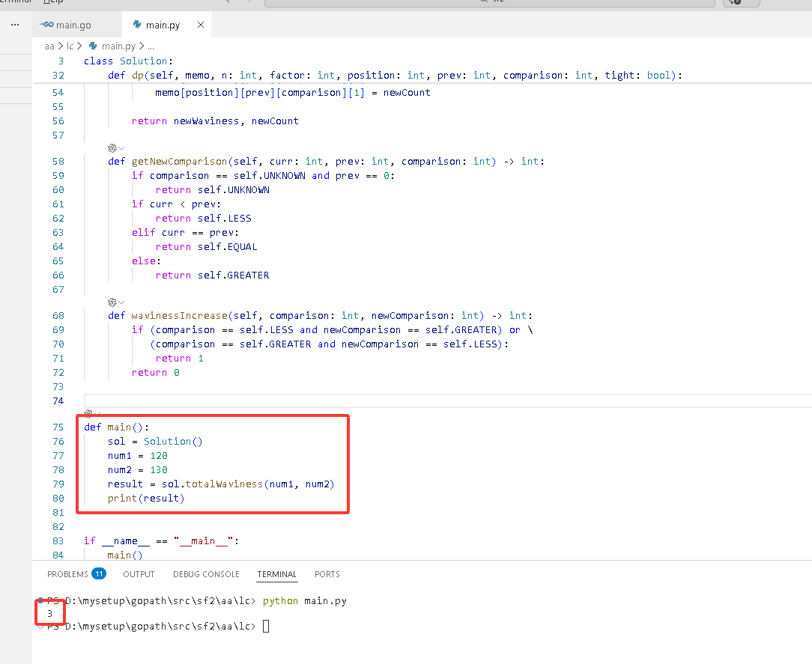Click the empty current line 74 in editor
The height and width of the screenshot is (664, 812).
pyautogui.click(x=448, y=401)
